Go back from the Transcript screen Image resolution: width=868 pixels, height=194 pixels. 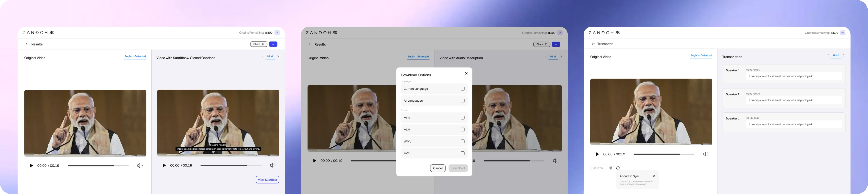tap(593, 44)
